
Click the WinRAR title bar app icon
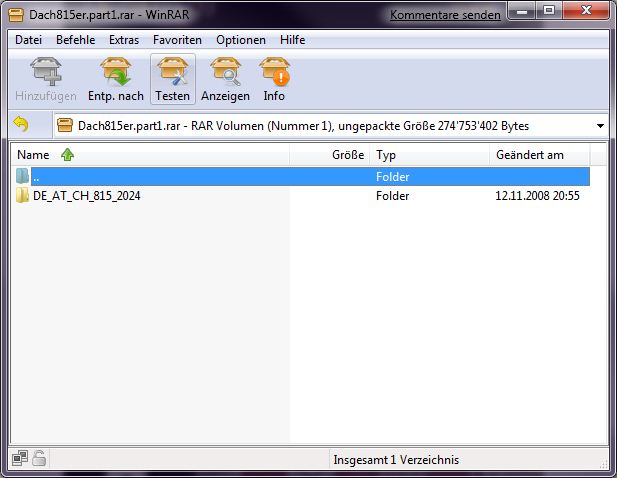pos(16,15)
